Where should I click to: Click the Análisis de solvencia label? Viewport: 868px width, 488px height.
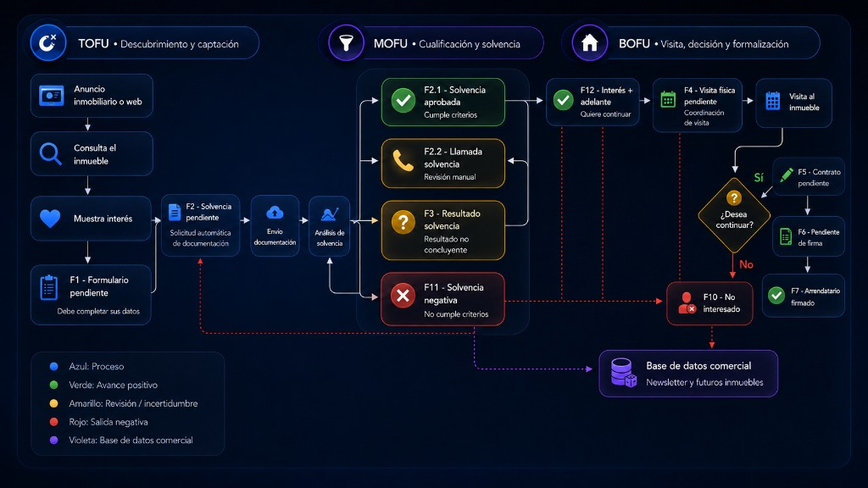click(330, 238)
